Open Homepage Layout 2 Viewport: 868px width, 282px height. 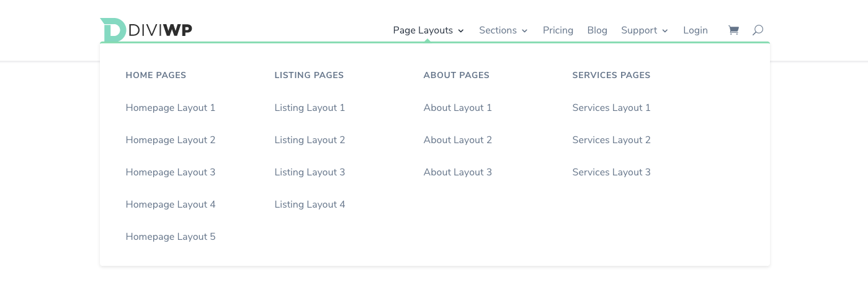pyautogui.click(x=171, y=140)
